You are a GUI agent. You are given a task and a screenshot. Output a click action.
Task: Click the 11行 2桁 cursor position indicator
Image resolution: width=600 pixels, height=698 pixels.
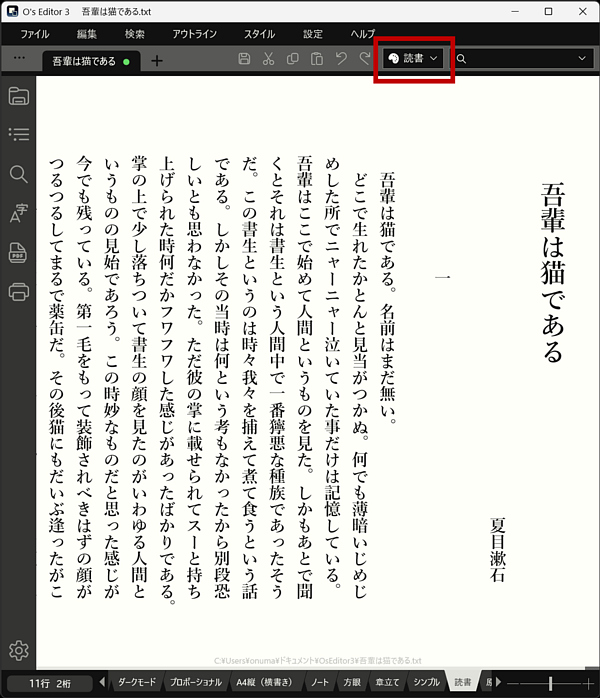point(50,683)
